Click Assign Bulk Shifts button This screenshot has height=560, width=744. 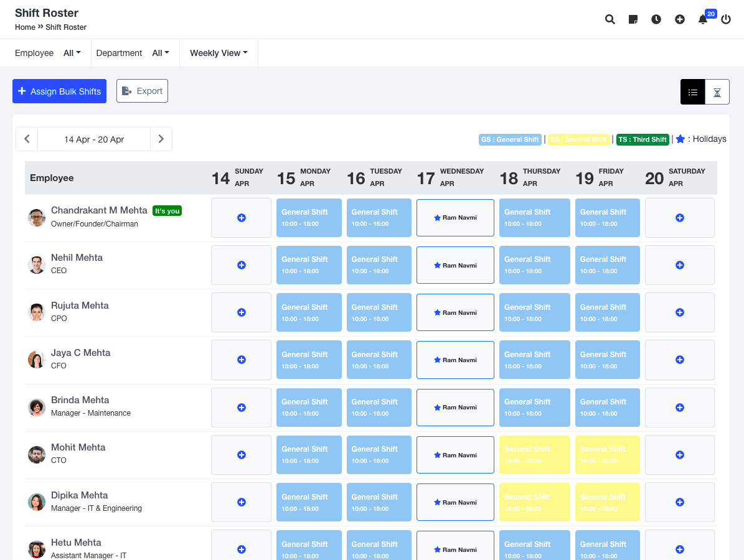tap(59, 91)
